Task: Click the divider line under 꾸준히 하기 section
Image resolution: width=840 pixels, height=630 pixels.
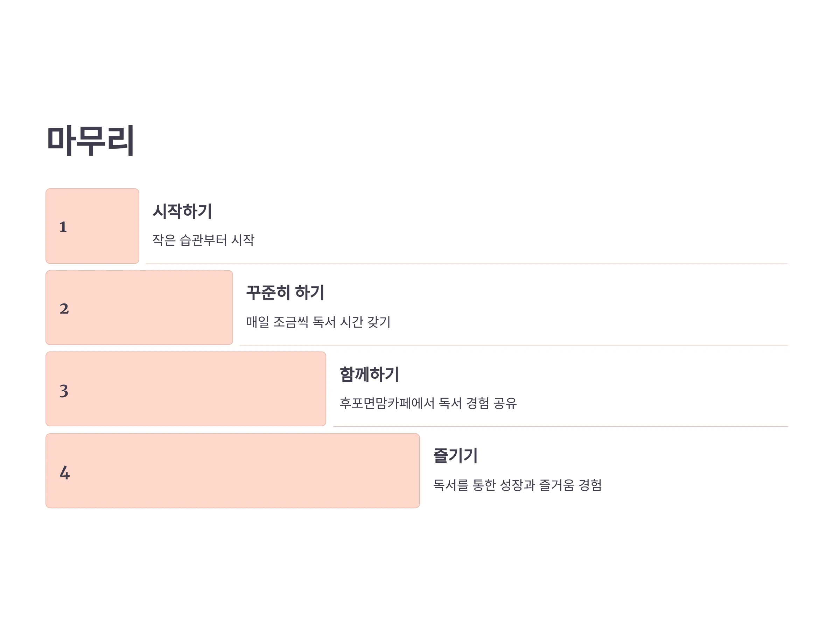Action: tap(514, 345)
